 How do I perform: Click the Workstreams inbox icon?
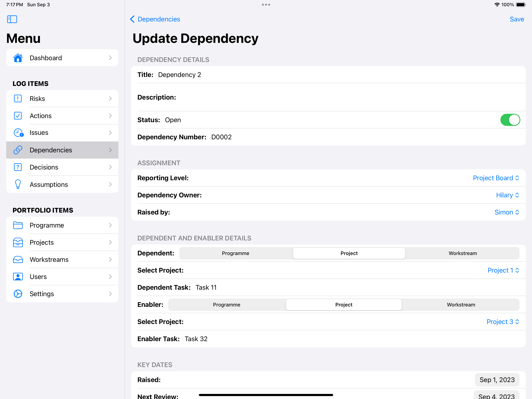pyautogui.click(x=18, y=260)
